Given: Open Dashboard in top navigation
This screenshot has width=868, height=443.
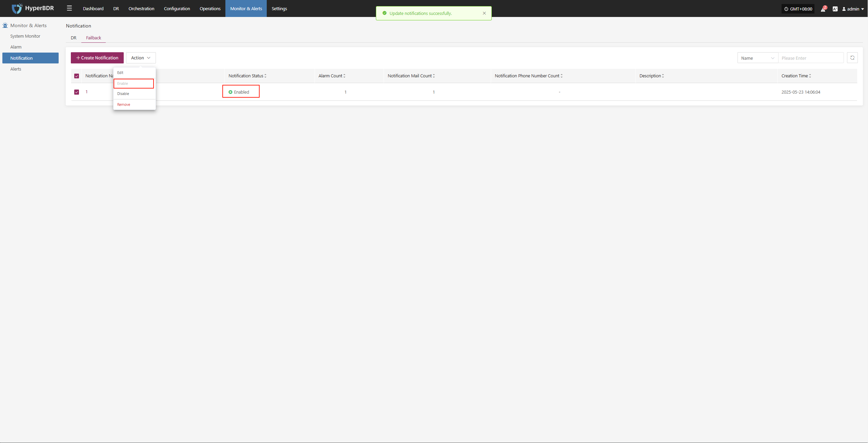Looking at the screenshot, I should 93,8.
